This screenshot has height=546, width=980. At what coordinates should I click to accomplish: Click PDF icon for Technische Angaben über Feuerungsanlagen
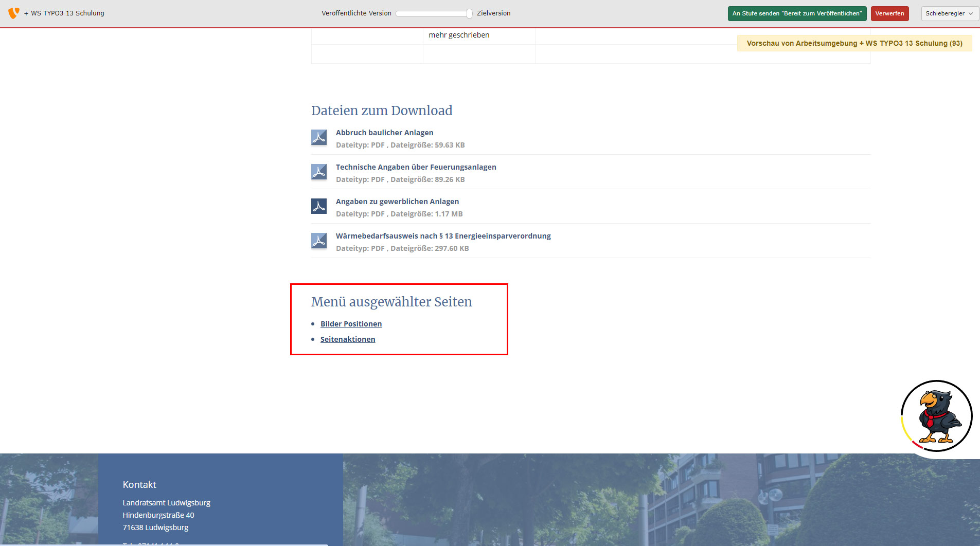[319, 172]
